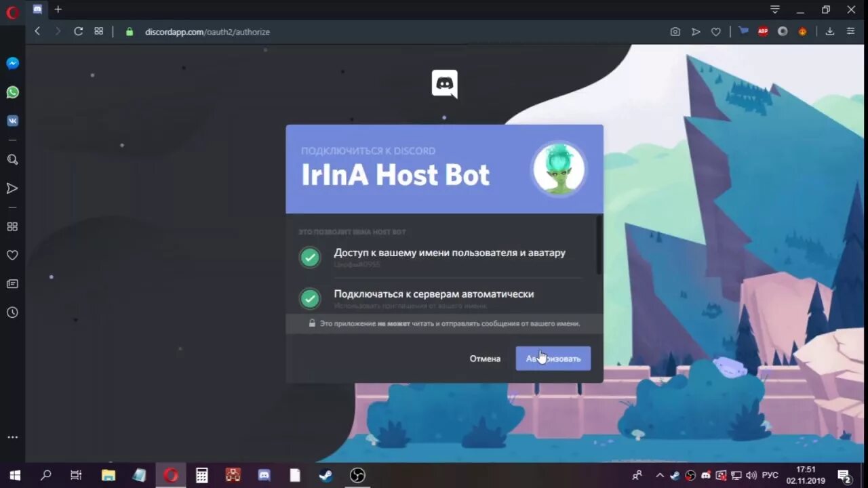Authorize IrInA Host Bot
This screenshot has height=488, width=868.
(553, 358)
